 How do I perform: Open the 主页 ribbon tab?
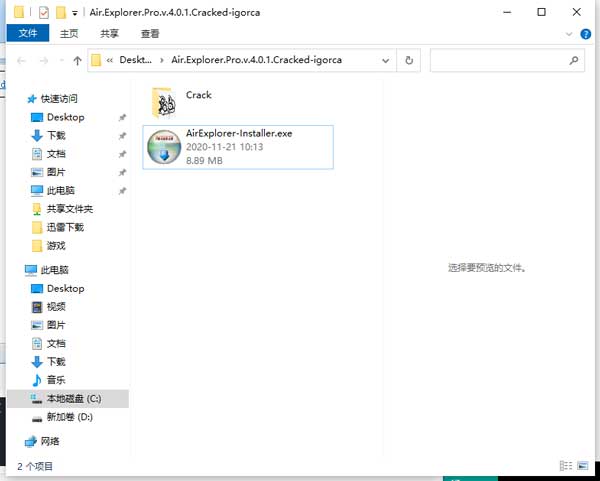69,34
